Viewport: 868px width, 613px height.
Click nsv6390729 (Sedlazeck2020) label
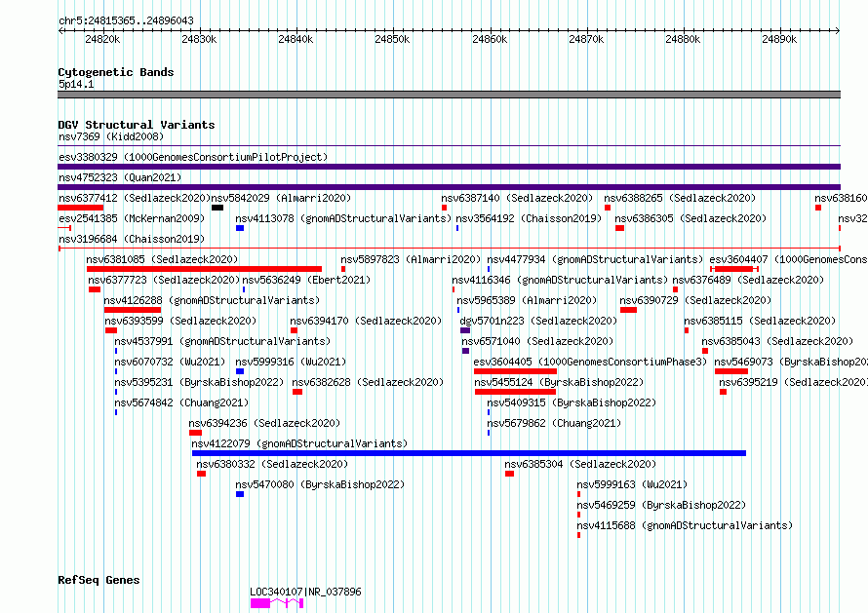(695, 300)
